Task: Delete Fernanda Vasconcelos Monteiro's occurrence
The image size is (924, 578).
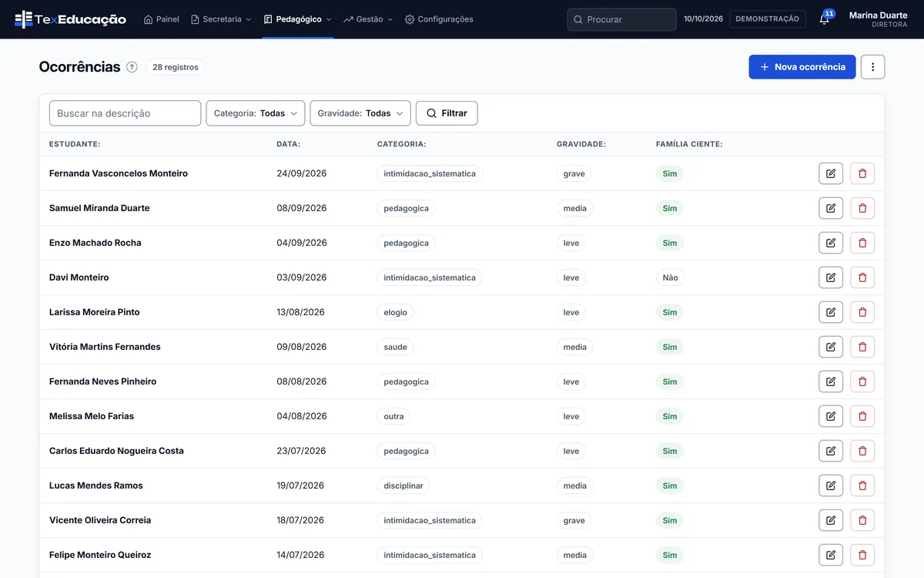Action: 862,173
